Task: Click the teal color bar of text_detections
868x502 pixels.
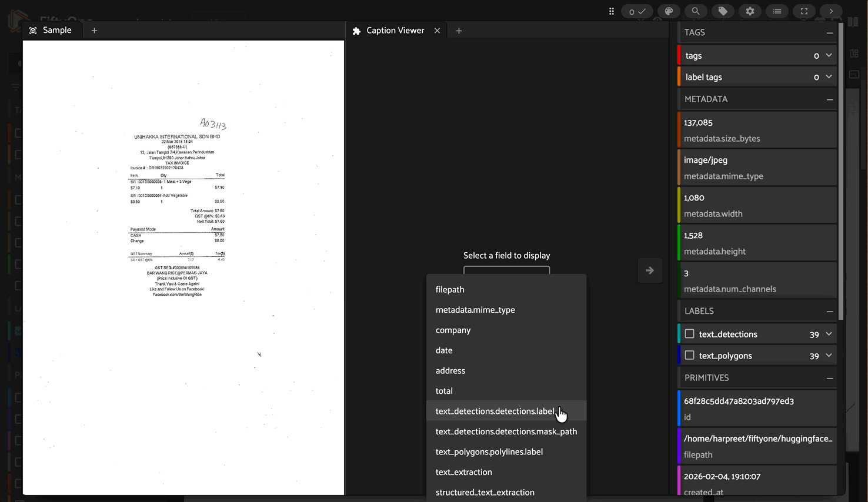Action: pos(679,334)
